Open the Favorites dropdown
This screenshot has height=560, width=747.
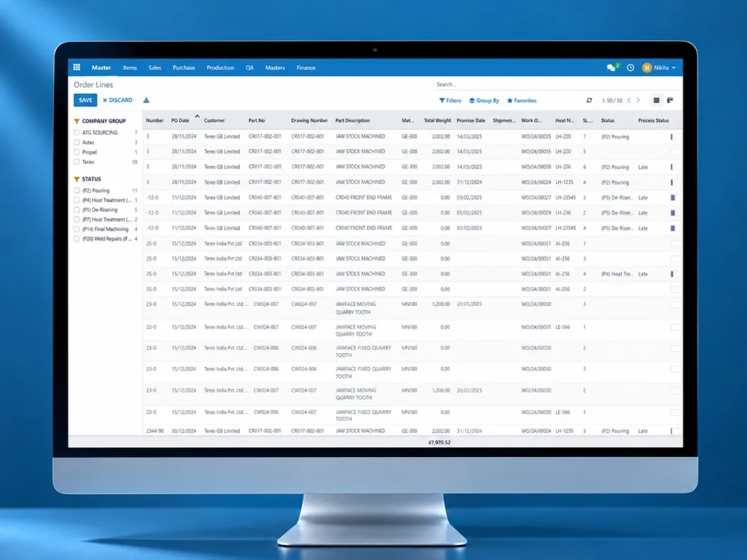click(521, 101)
